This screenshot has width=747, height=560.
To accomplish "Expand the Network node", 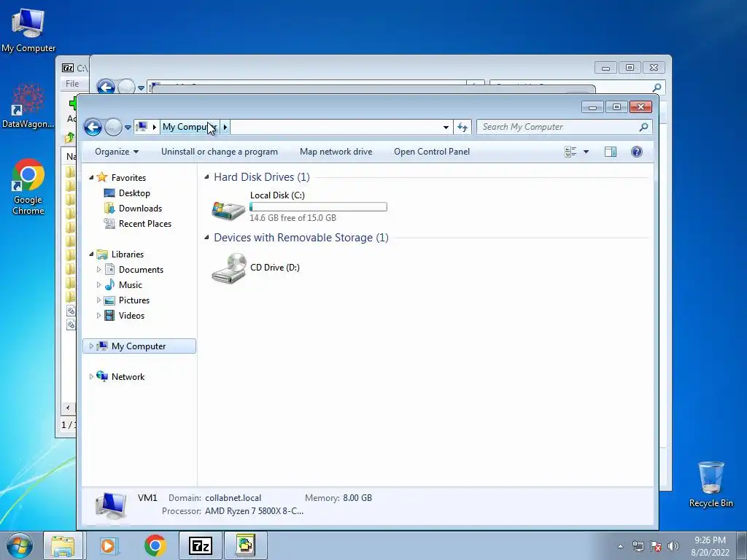I will point(91,377).
